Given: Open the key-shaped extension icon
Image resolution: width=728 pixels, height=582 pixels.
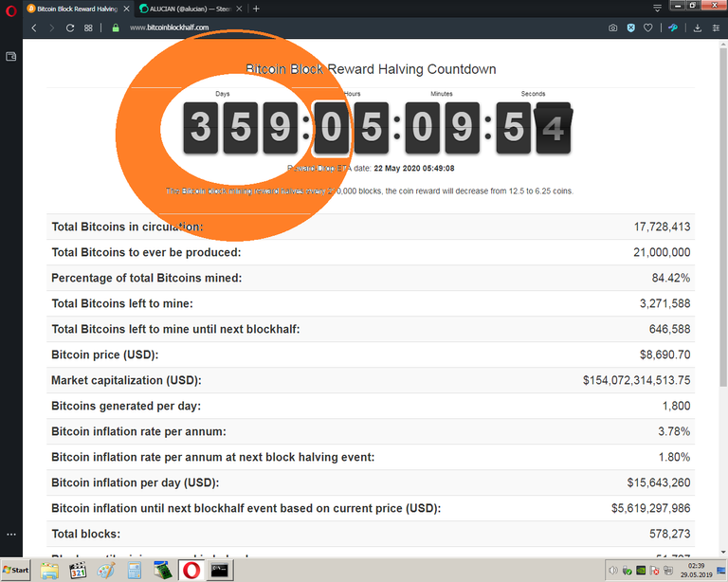Looking at the screenshot, I should [x=673, y=27].
